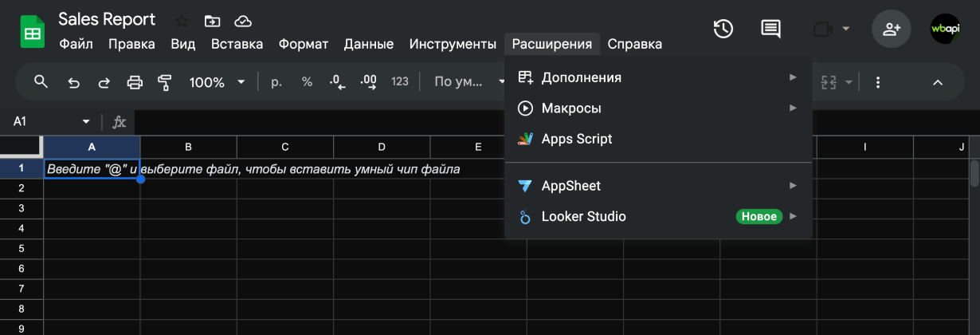Collapse the toolbar with the up chevron

pyautogui.click(x=938, y=82)
